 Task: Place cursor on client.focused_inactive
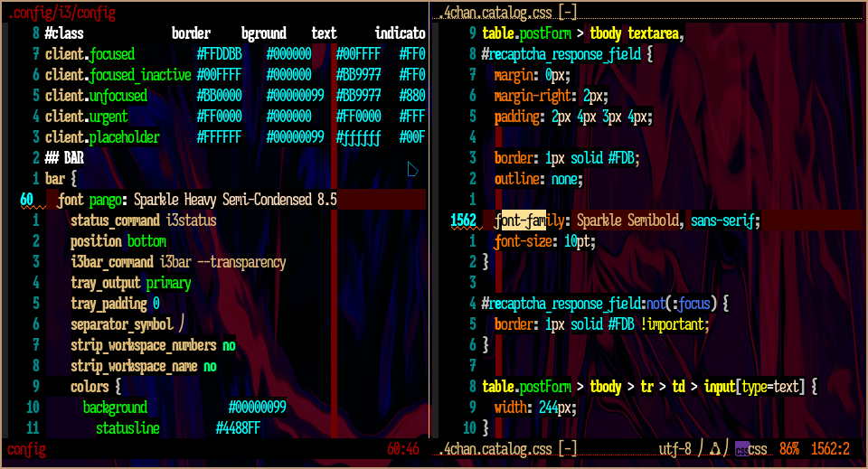coord(118,75)
